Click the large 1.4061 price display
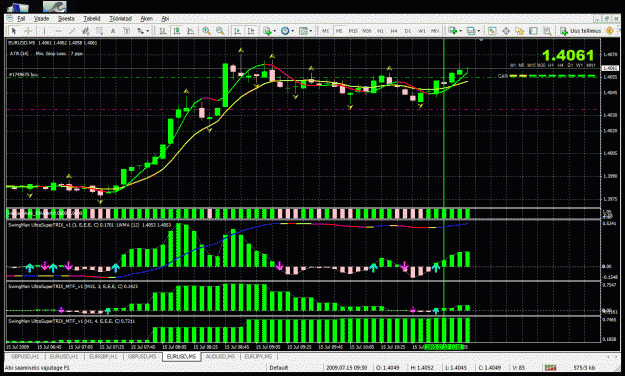Viewport: 625px width, 376px height. point(568,55)
